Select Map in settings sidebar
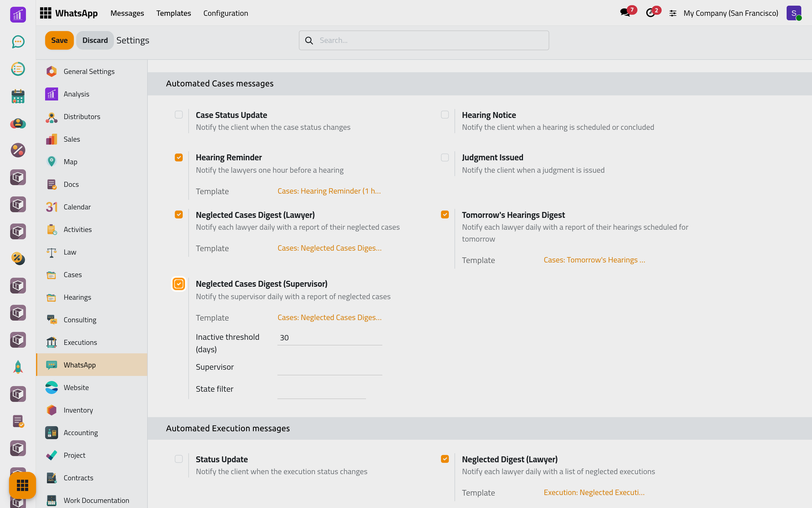This screenshot has width=812, height=508. point(92,162)
